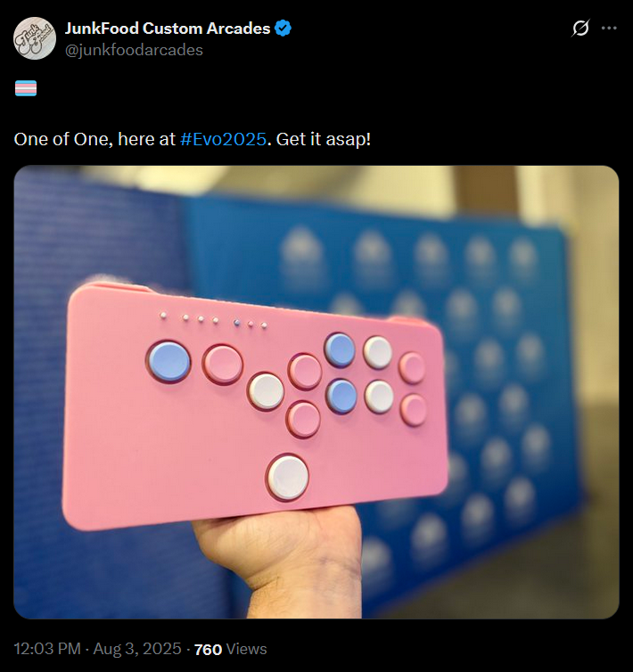Click the Aug 3, 2025 date
This screenshot has width=633, height=672.
pyautogui.click(x=137, y=649)
